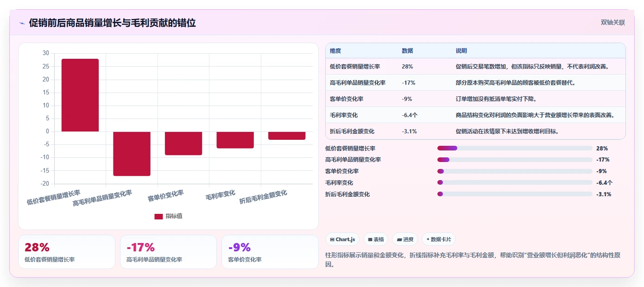
Task: Click the red 指标值 legend color swatch
Action: click(x=158, y=216)
